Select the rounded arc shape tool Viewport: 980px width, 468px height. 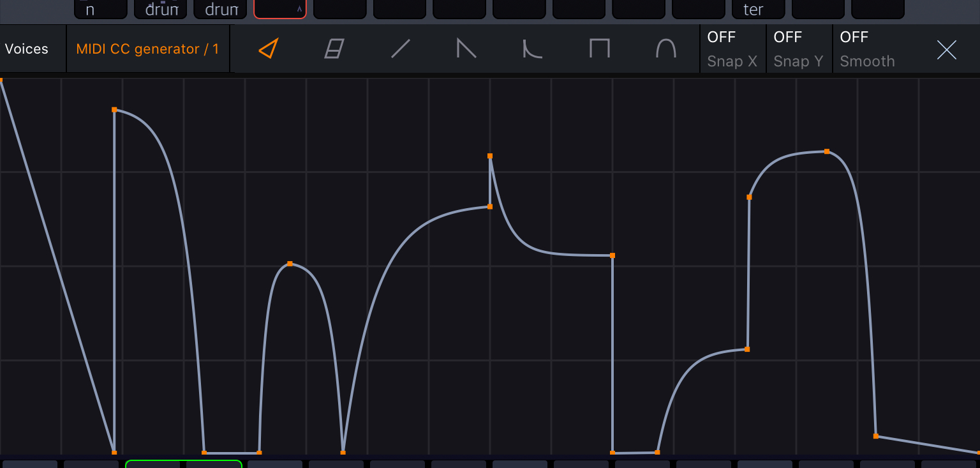click(x=665, y=49)
